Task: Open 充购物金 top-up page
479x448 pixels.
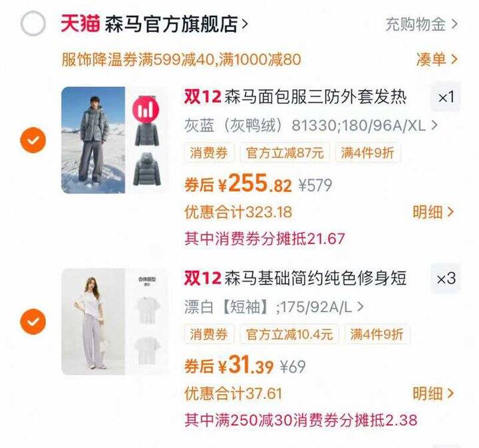Action: pyautogui.click(x=421, y=24)
